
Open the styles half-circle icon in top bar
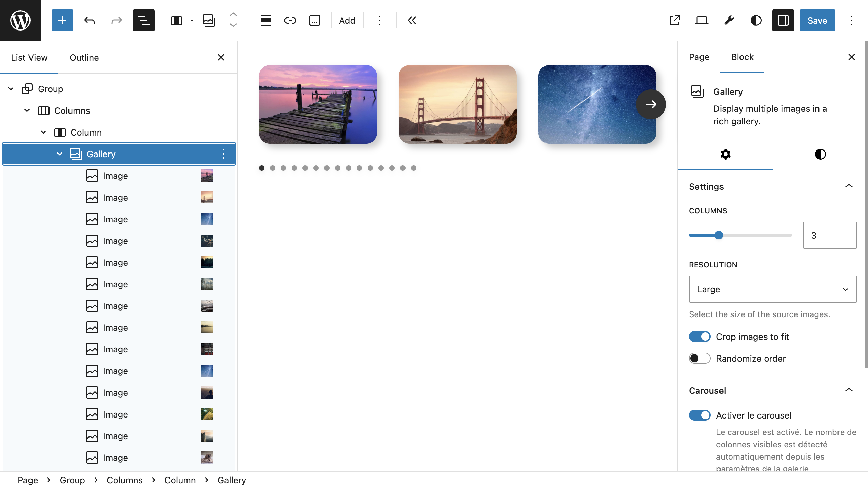756,20
